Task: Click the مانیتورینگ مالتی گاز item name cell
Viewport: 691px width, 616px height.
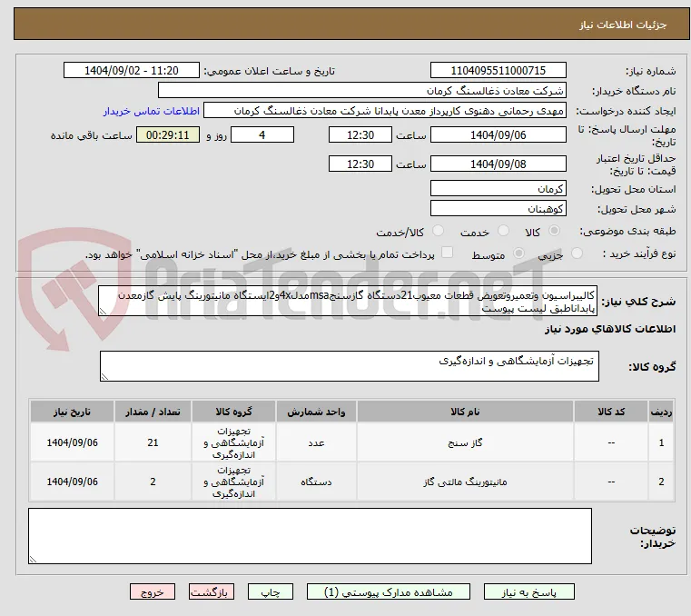Action: point(465,482)
